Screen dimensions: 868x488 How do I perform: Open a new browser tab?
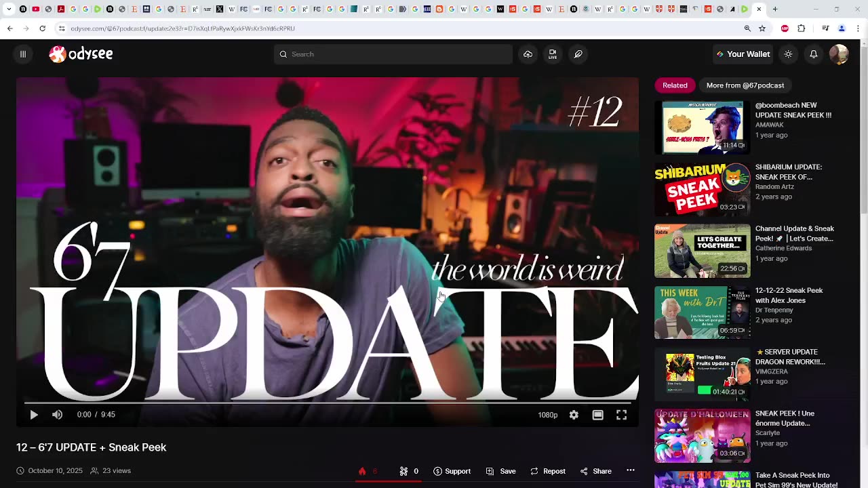pos(775,9)
